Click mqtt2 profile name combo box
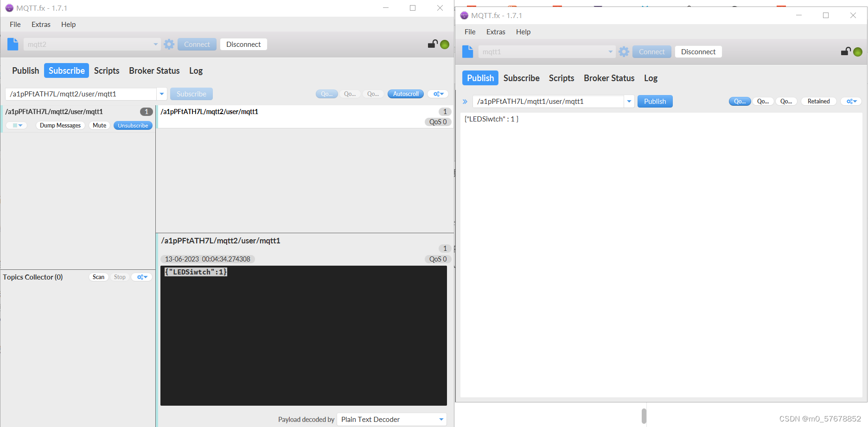Screen dimensions: 868x427 (92, 45)
